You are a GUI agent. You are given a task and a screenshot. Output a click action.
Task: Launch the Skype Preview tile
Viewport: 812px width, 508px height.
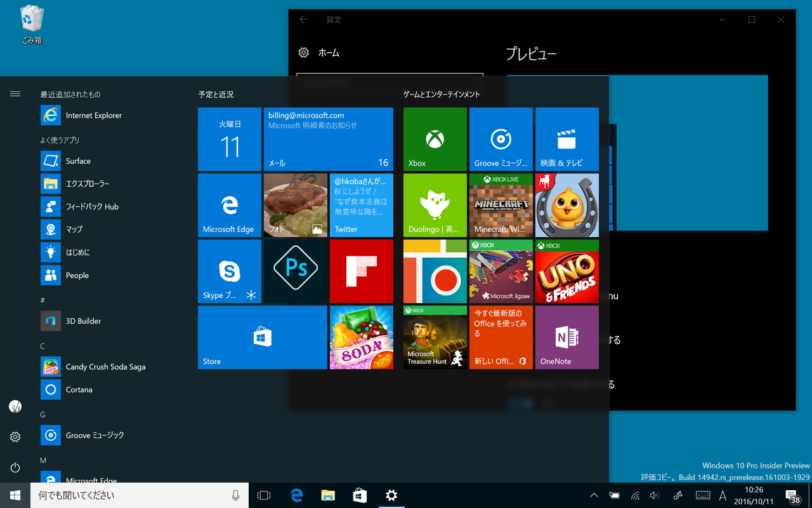(230, 271)
